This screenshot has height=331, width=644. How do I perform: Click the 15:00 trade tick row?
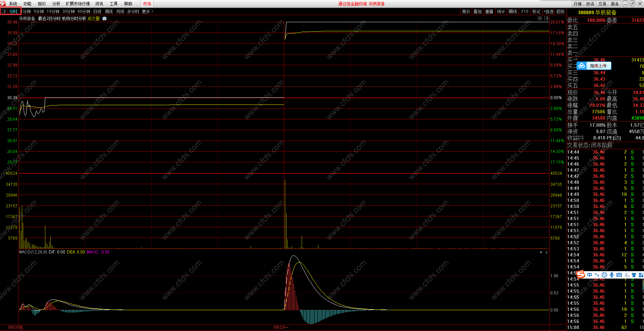[605, 327]
